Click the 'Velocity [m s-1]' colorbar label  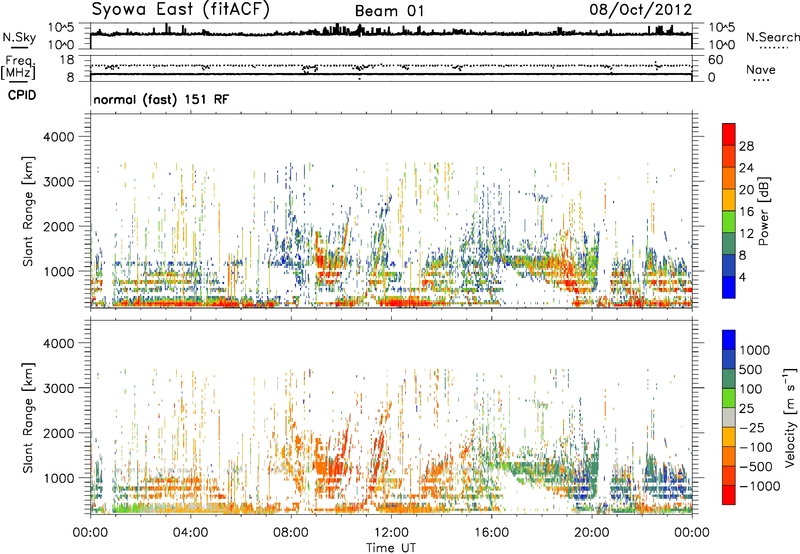(x=790, y=417)
